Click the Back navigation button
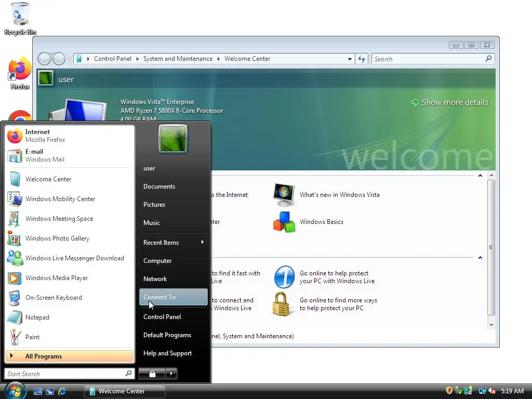Viewport: 532px width, 399px height. (44, 59)
